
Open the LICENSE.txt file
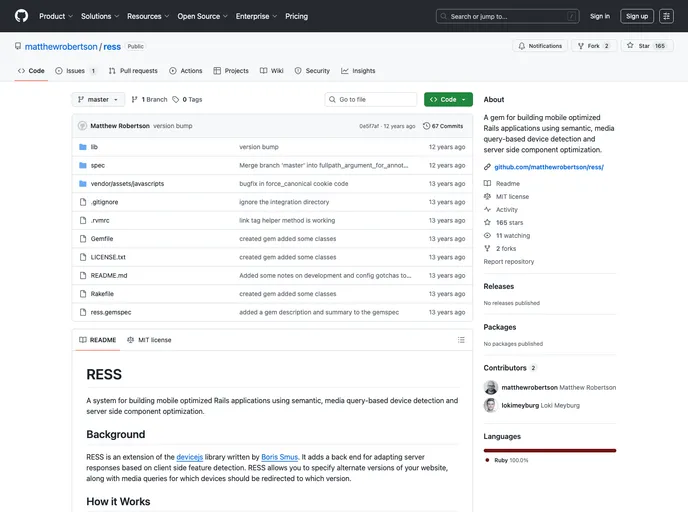click(x=108, y=257)
